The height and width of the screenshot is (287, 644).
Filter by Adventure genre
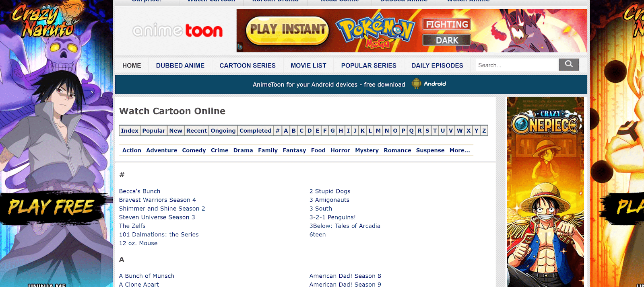(162, 150)
